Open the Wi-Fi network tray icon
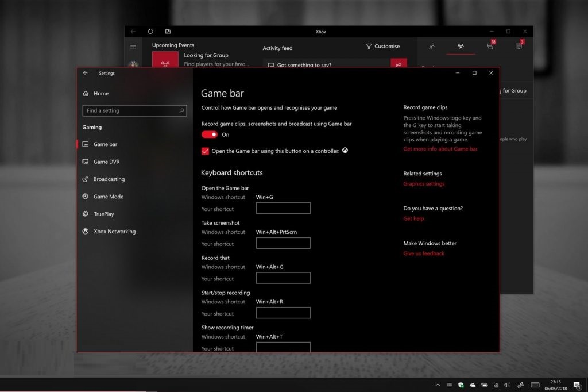 (496, 385)
